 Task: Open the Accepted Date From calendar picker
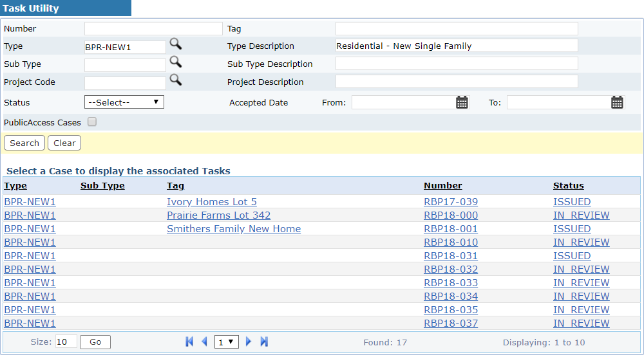click(x=462, y=102)
